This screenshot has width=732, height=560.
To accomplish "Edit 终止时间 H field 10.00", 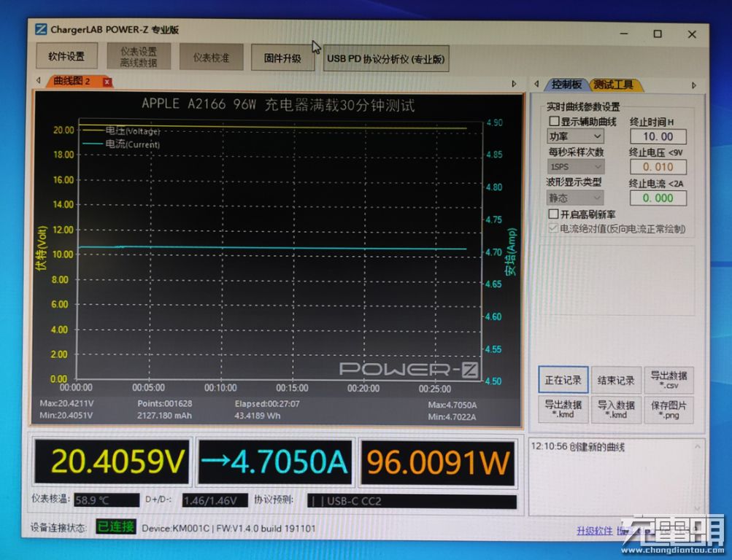I will 658,136.
